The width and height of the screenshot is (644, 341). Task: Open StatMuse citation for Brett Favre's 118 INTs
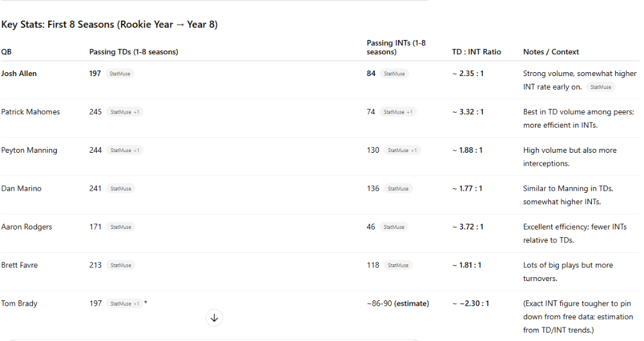click(398, 266)
